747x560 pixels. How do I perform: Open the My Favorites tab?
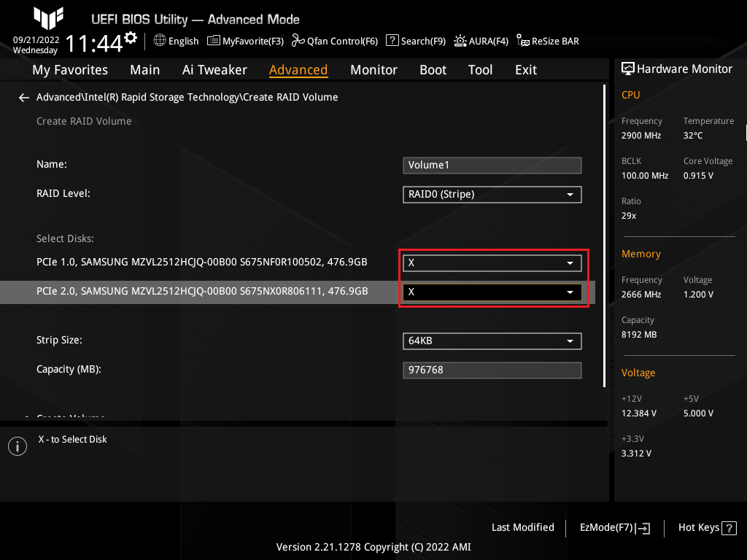pos(70,70)
